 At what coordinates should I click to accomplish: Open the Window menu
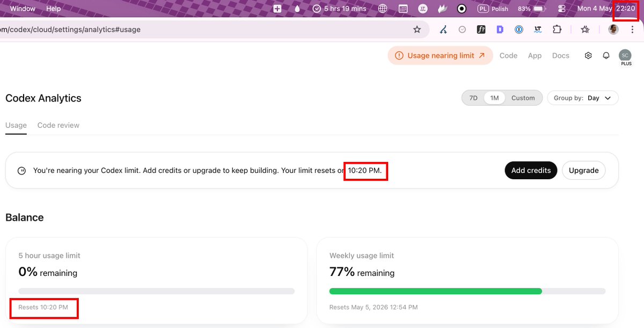tap(23, 9)
